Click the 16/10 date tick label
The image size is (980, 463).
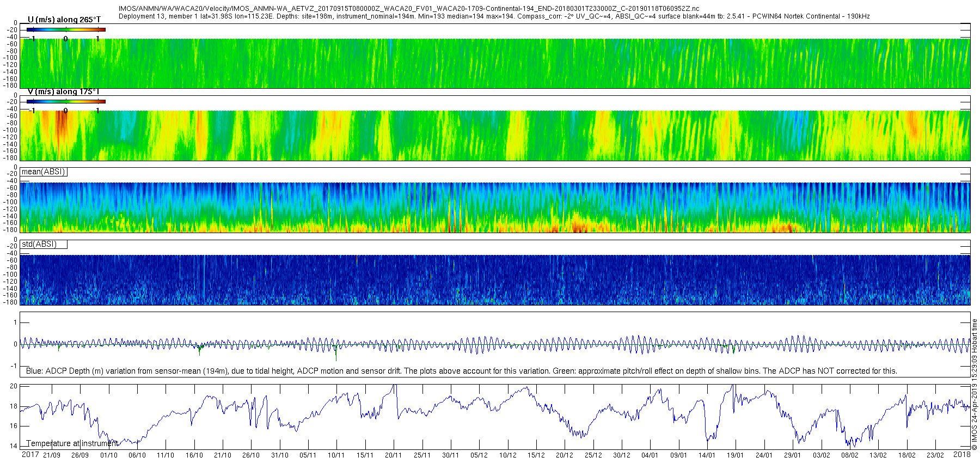pos(194,455)
